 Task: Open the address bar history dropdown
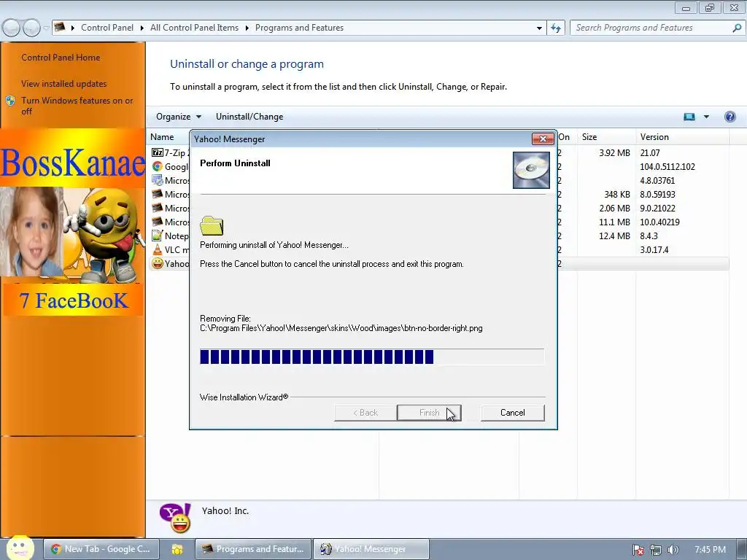click(x=539, y=28)
